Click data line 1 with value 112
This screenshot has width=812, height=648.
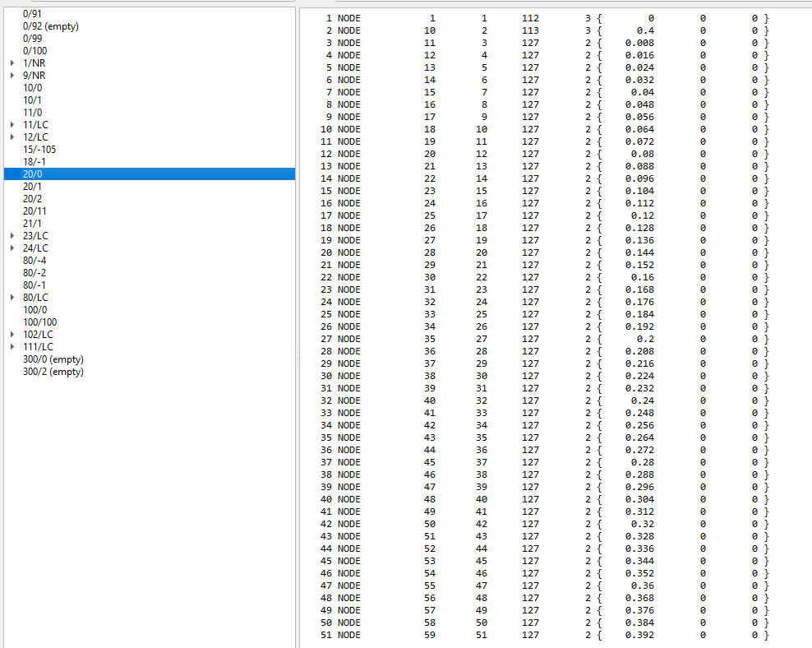click(530, 18)
